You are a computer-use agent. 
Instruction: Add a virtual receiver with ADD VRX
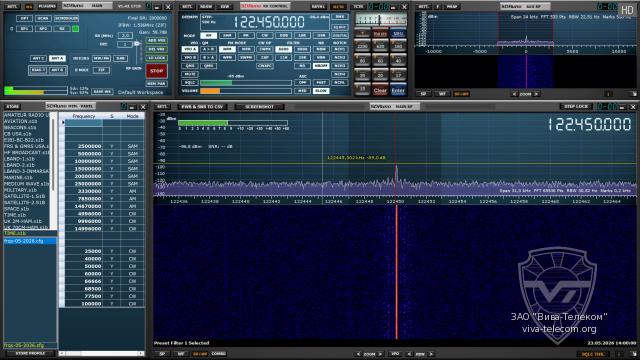point(157,41)
